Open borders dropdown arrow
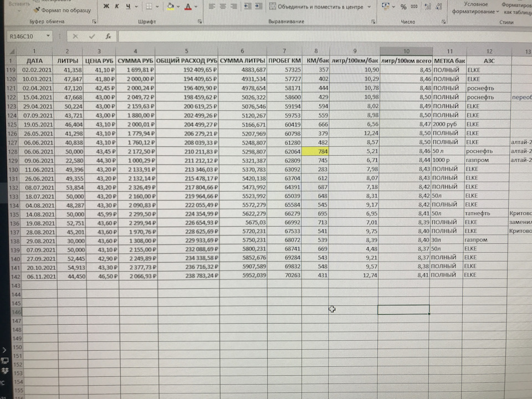The height and width of the screenshot is (399, 532). coord(157,7)
